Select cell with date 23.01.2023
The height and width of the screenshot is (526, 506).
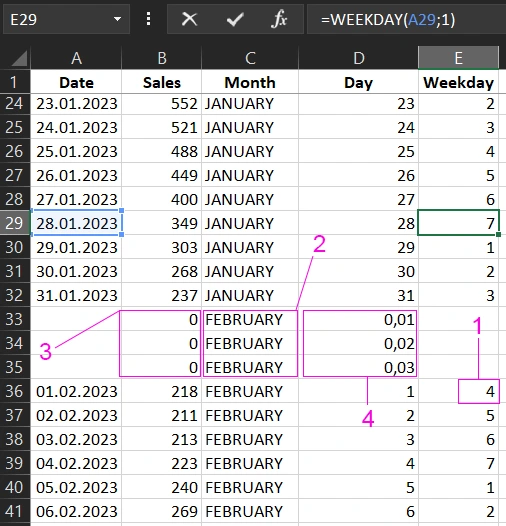pyautogui.click(x=76, y=104)
